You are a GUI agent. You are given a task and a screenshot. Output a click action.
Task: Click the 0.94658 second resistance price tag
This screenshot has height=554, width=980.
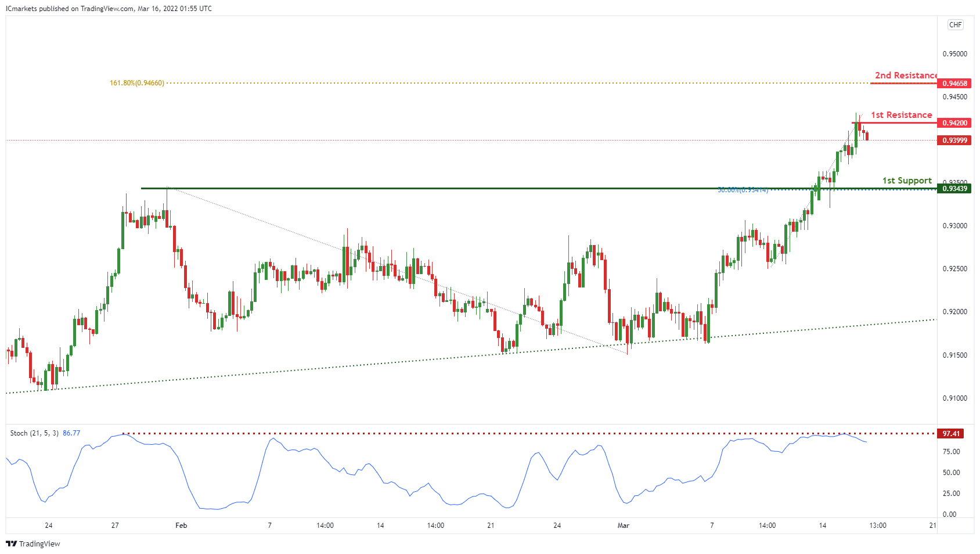[954, 84]
